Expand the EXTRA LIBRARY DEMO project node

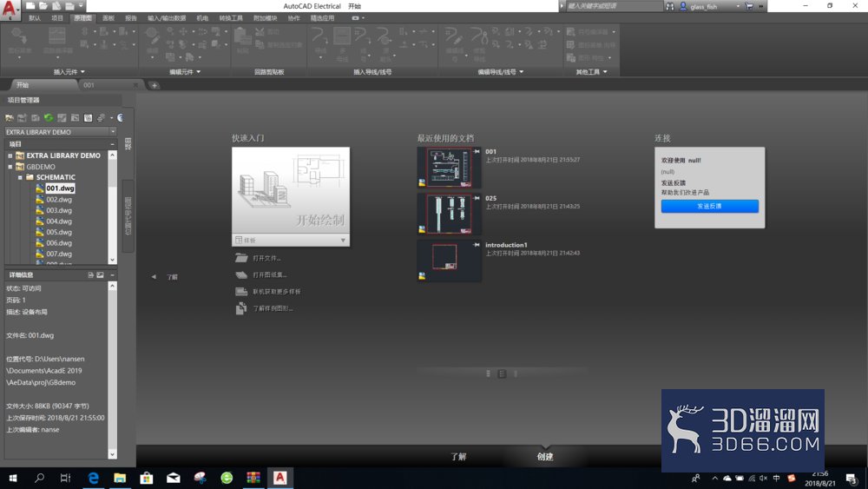(10, 155)
